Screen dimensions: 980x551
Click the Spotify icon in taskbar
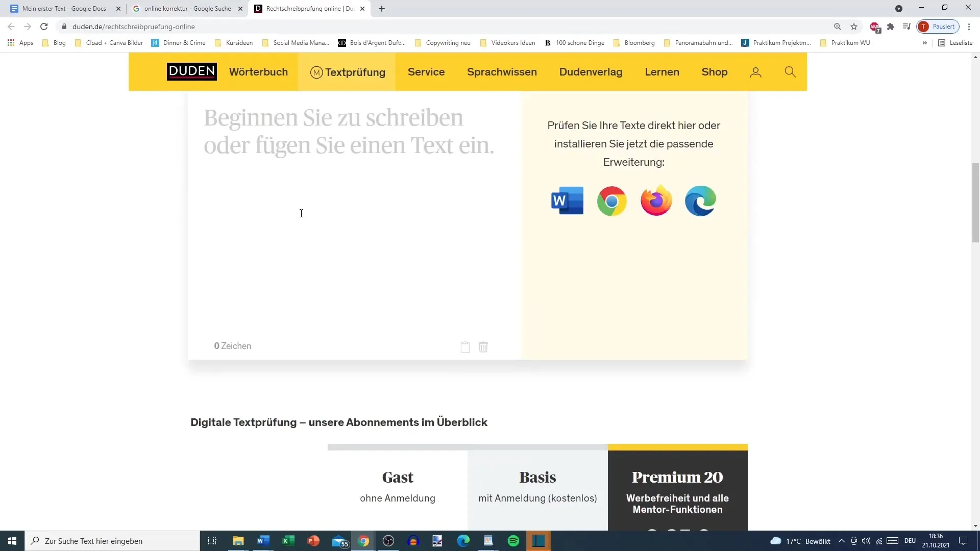[x=514, y=541]
